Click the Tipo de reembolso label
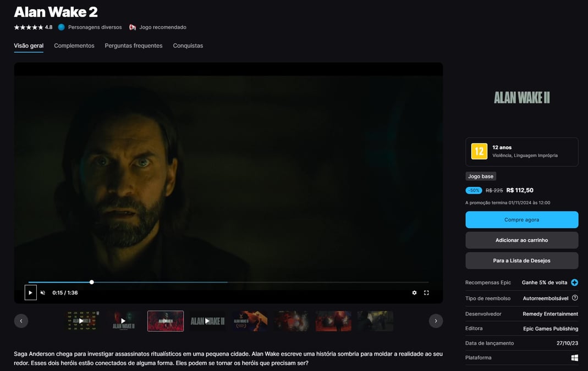The height and width of the screenshot is (371, 588). [x=488, y=298]
